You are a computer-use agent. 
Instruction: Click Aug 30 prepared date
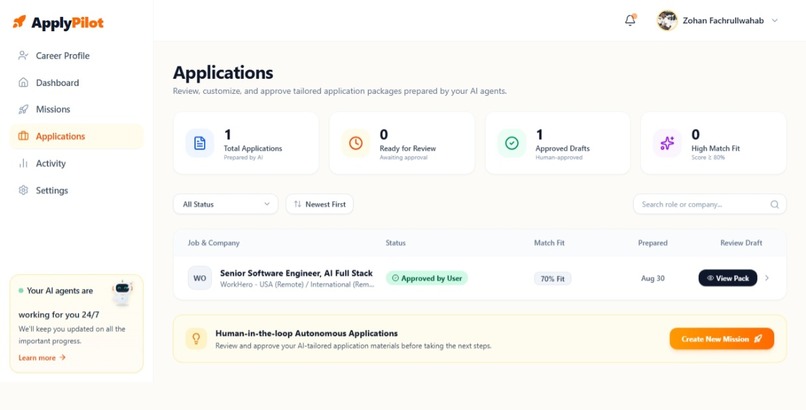652,278
